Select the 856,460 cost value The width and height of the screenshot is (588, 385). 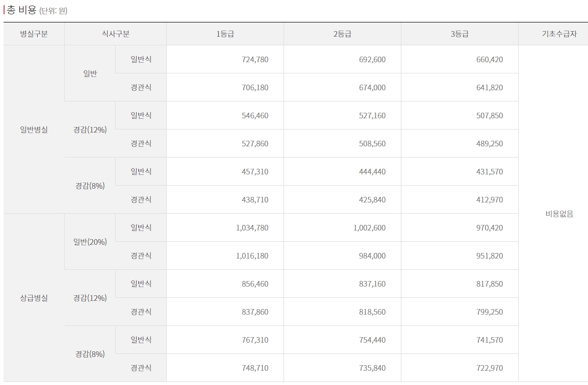pyautogui.click(x=255, y=284)
